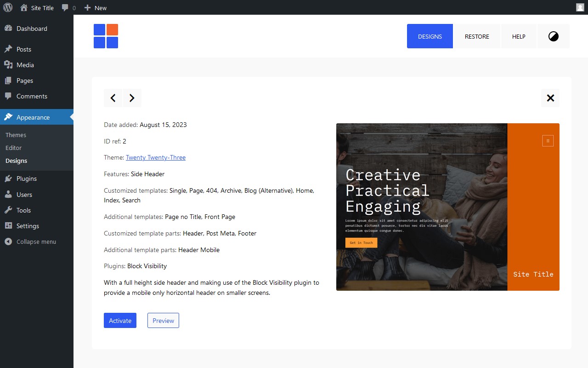Image resolution: width=588 pixels, height=368 pixels.
Task: Activate this design
Action: 120,321
